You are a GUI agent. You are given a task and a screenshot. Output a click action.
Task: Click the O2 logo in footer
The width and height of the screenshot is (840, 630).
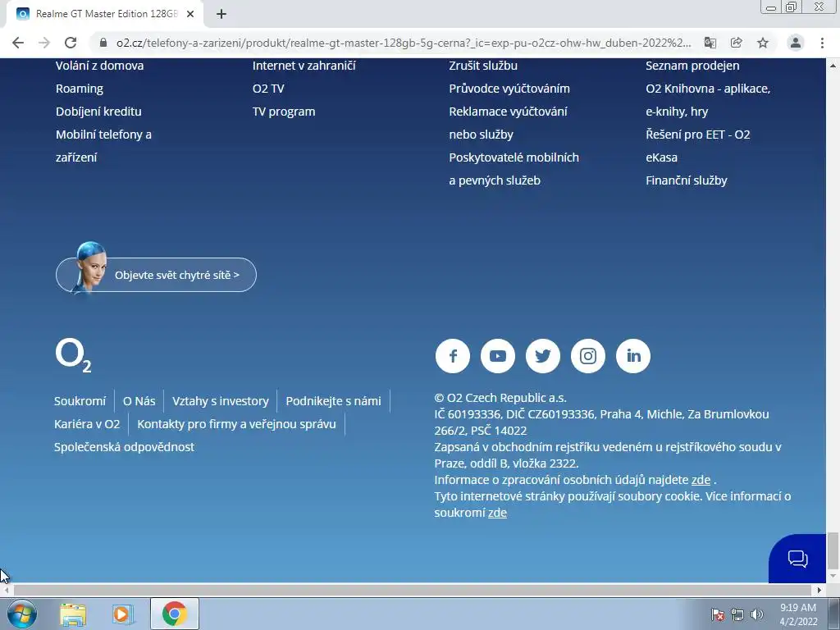[x=73, y=355]
